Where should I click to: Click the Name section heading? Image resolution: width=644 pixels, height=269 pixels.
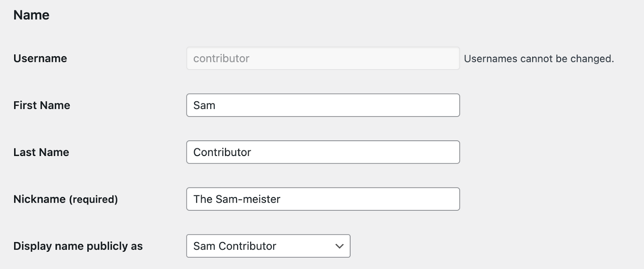31,15
